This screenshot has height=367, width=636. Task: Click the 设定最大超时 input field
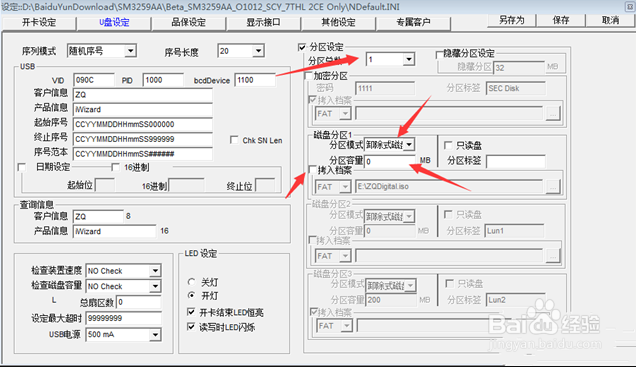click(x=124, y=318)
